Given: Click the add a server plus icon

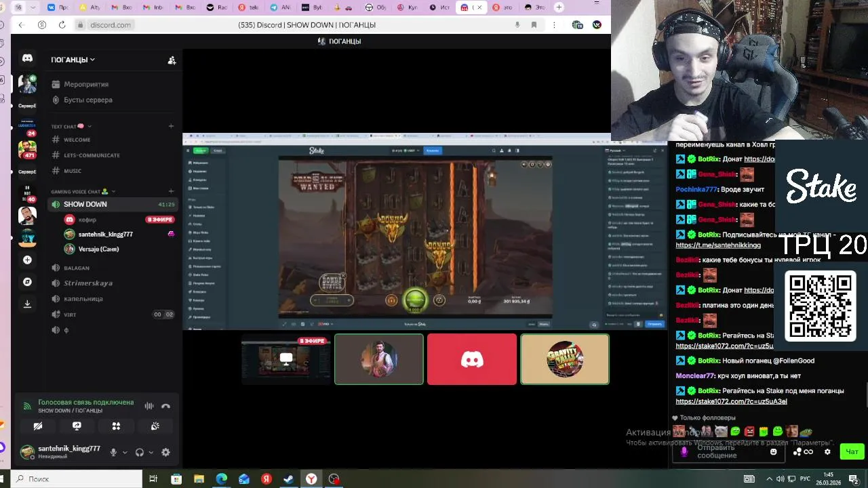Looking at the screenshot, I should [27, 260].
